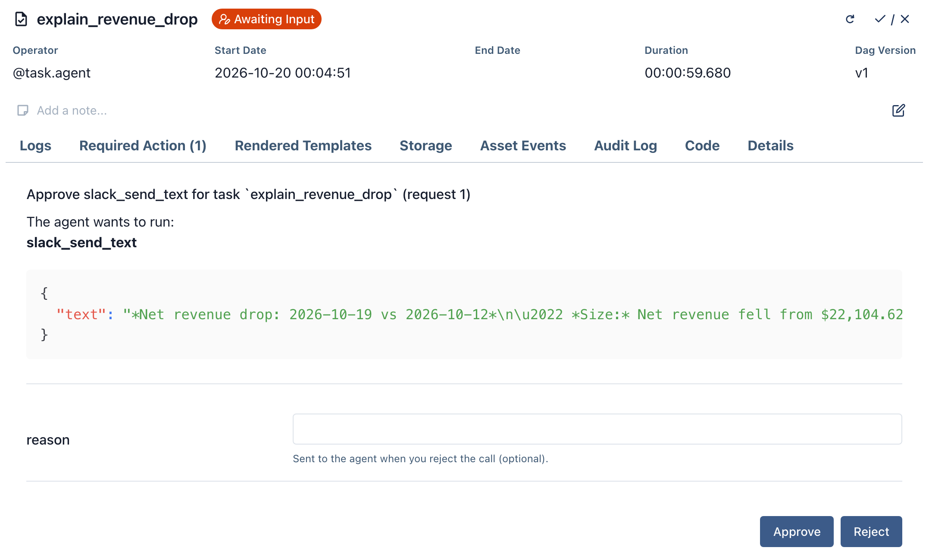929x560 pixels.
Task: Click the refresh circular arrow icon
Action: tap(850, 19)
